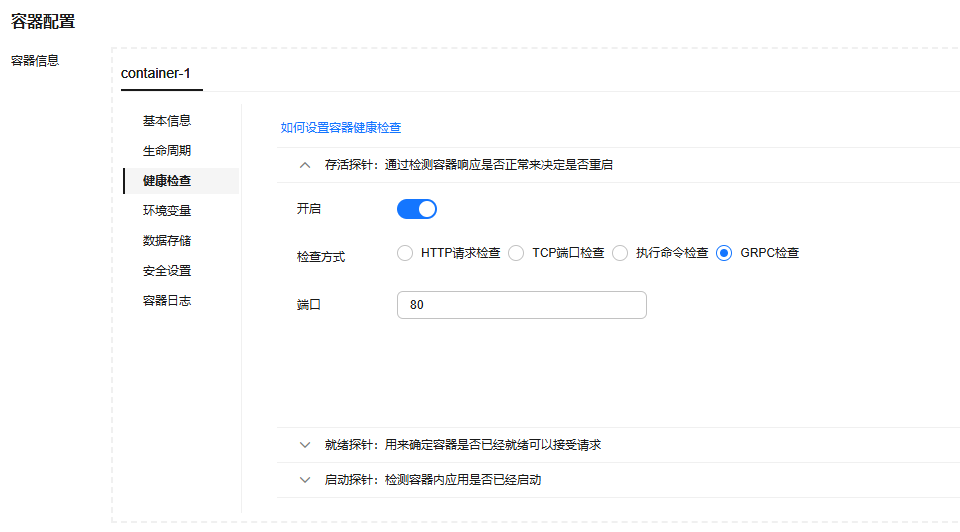Expand the 就绪探针 section chevron
Image resolution: width=960 pixels, height=532 pixels.
click(304, 445)
